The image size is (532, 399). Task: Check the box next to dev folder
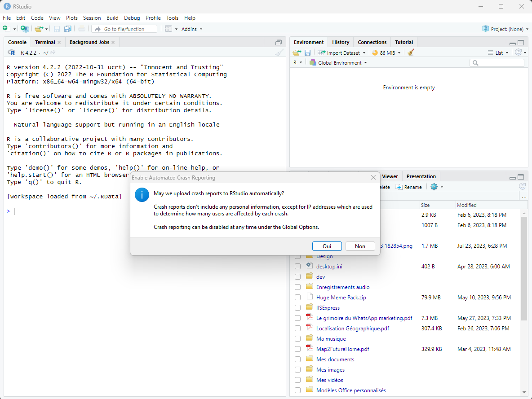(297, 276)
